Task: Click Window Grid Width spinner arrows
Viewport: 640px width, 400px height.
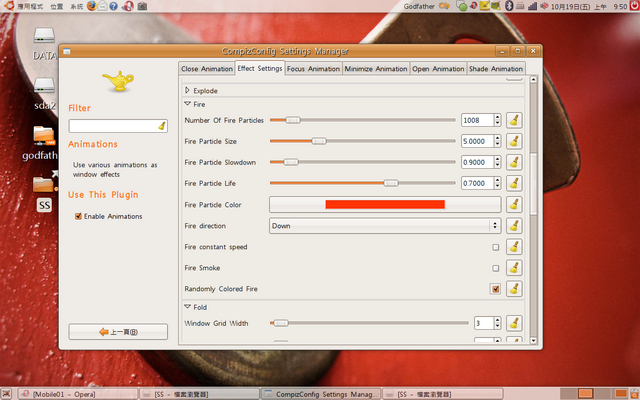Action: [x=497, y=323]
